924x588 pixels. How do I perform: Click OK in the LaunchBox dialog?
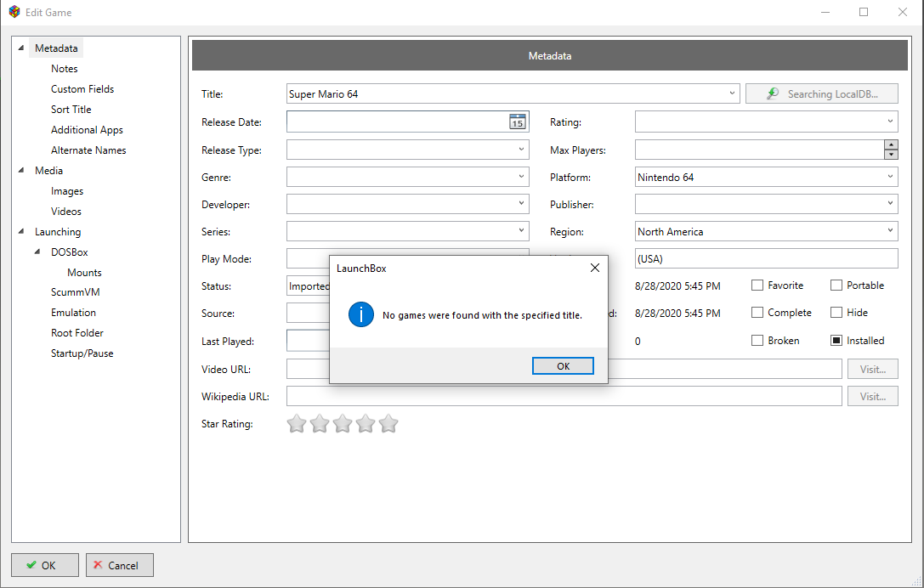point(563,366)
